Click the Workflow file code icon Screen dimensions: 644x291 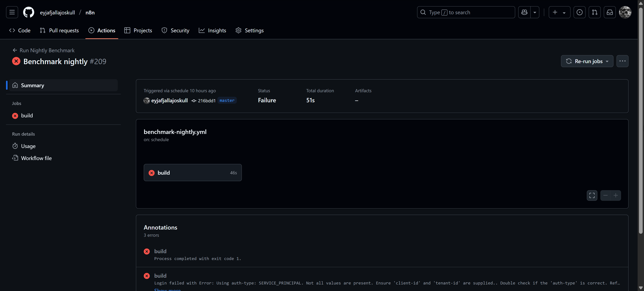point(15,158)
